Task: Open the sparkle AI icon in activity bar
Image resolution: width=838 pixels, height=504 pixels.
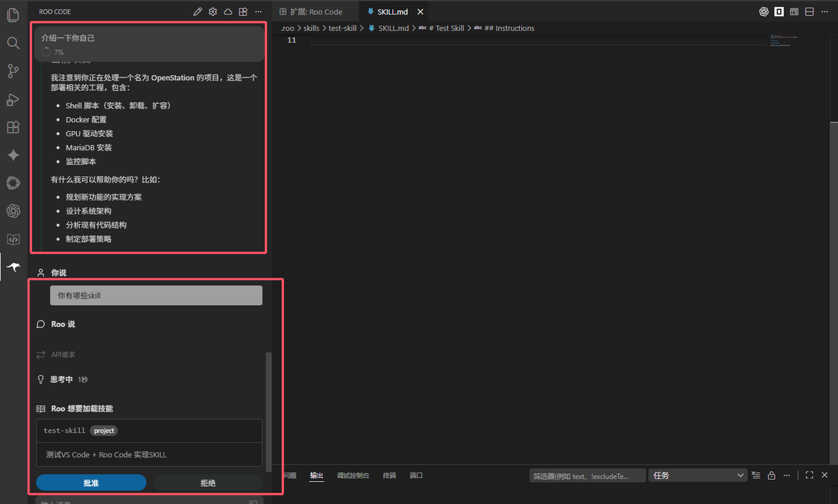Action: (x=13, y=155)
